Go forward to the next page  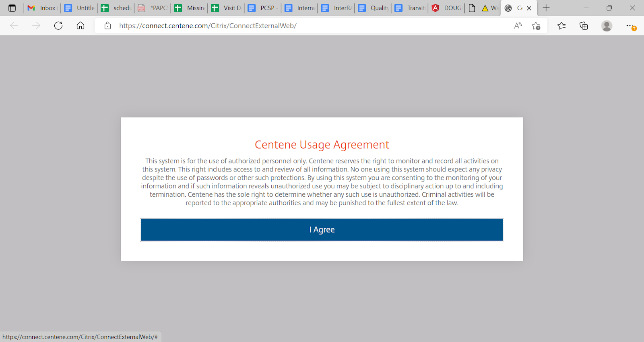click(36, 26)
